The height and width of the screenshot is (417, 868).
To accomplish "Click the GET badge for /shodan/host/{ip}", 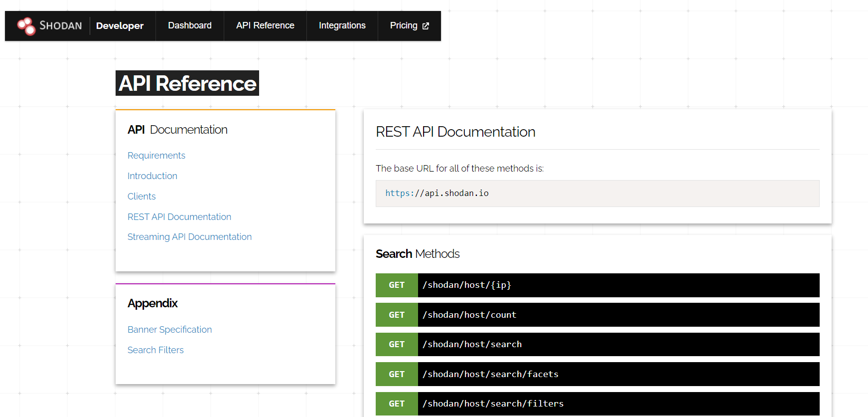I will pyautogui.click(x=397, y=285).
